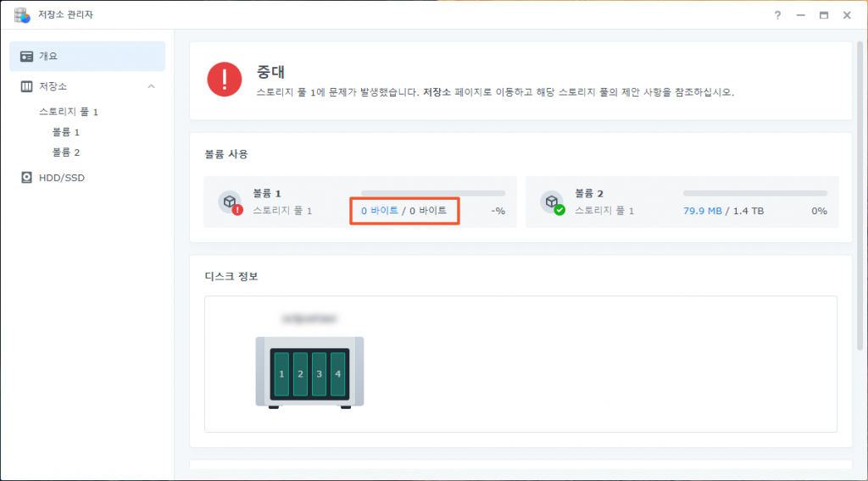Click the 볼륨 2 healthy status icon
The image size is (868, 481).
point(559,210)
